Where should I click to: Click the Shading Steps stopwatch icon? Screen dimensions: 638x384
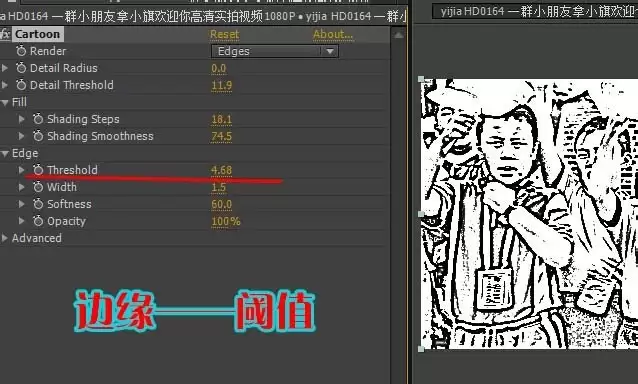(38, 119)
